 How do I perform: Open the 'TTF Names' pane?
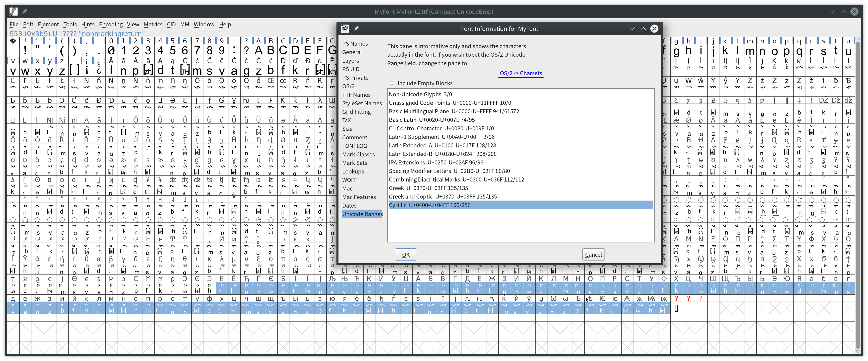point(356,95)
